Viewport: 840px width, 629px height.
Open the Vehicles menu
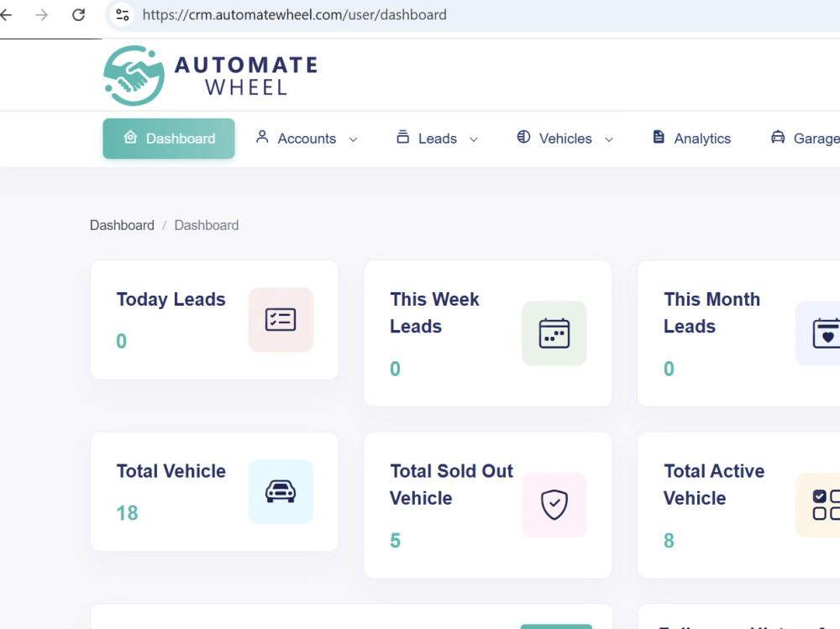(x=565, y=139)
